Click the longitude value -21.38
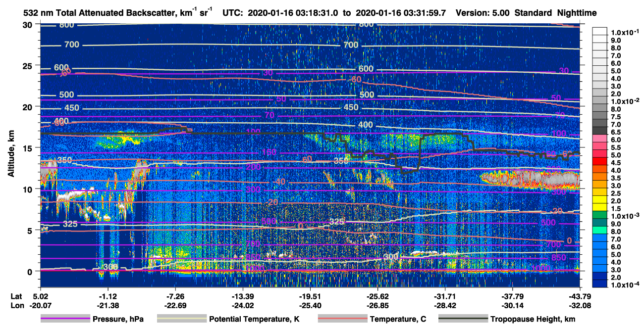Screen dimensions: 644x330 point(107,305)
